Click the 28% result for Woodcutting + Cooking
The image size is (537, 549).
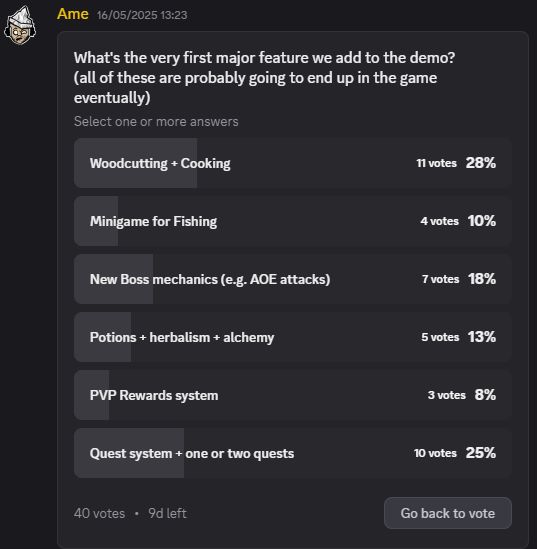click(x=481, y=163)
